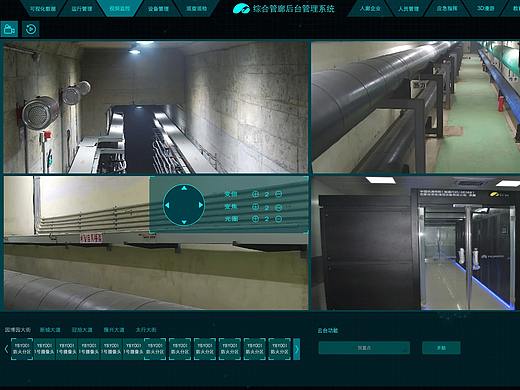Viewport: 520px width, 390px height.
Task: Show previous cameras with left chevron
Action: [6, 349]
